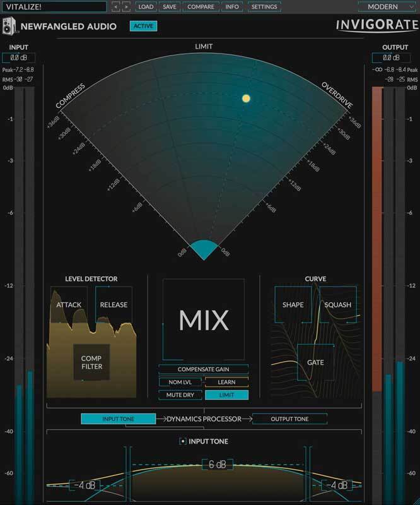The image size is (420, 505).
Task: Click the Shape curve control
Action: point(293,305)
